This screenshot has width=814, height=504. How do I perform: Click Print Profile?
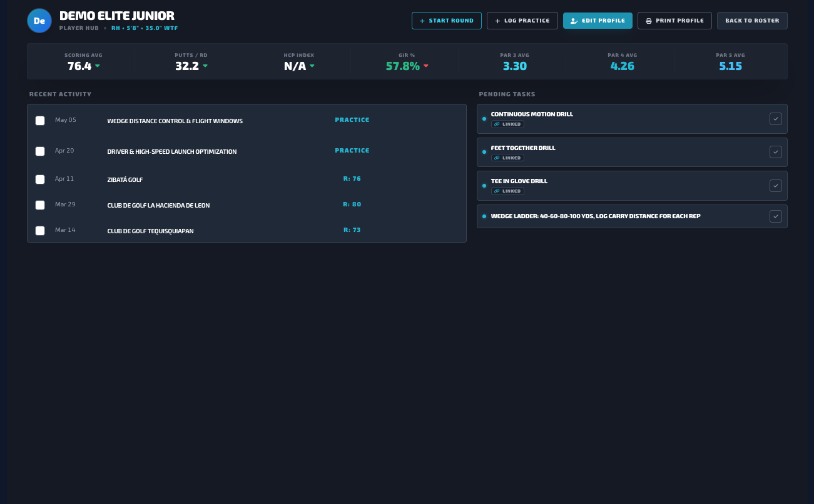(674, 21)
